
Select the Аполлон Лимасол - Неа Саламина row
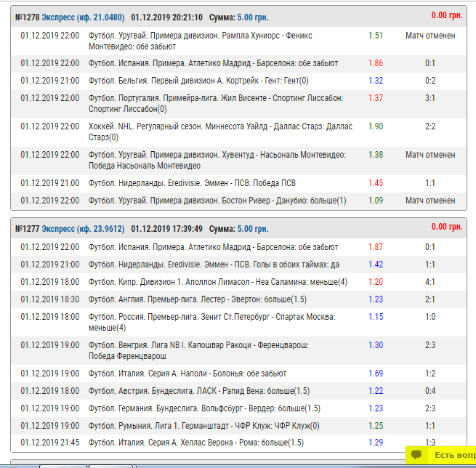pos(238,282)
